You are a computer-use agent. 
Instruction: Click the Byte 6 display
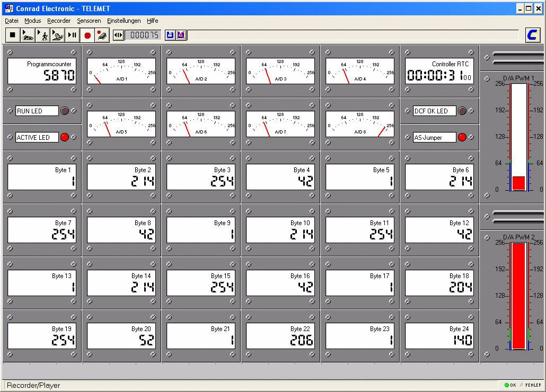point(439,177)
